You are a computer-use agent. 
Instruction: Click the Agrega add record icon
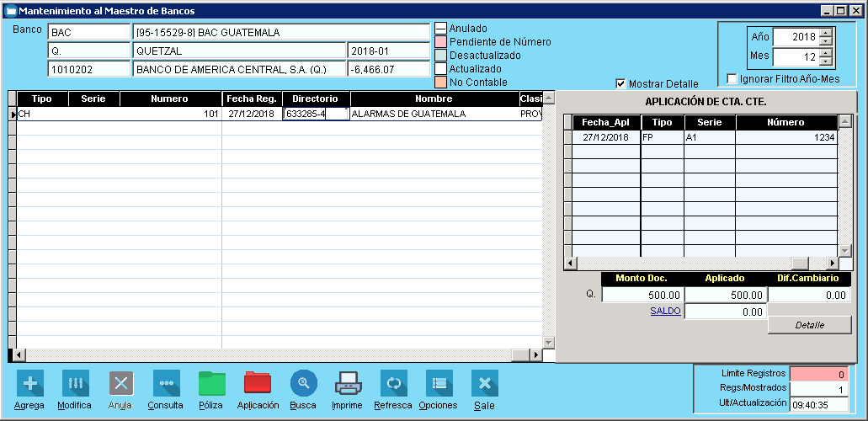coord(30,384)
